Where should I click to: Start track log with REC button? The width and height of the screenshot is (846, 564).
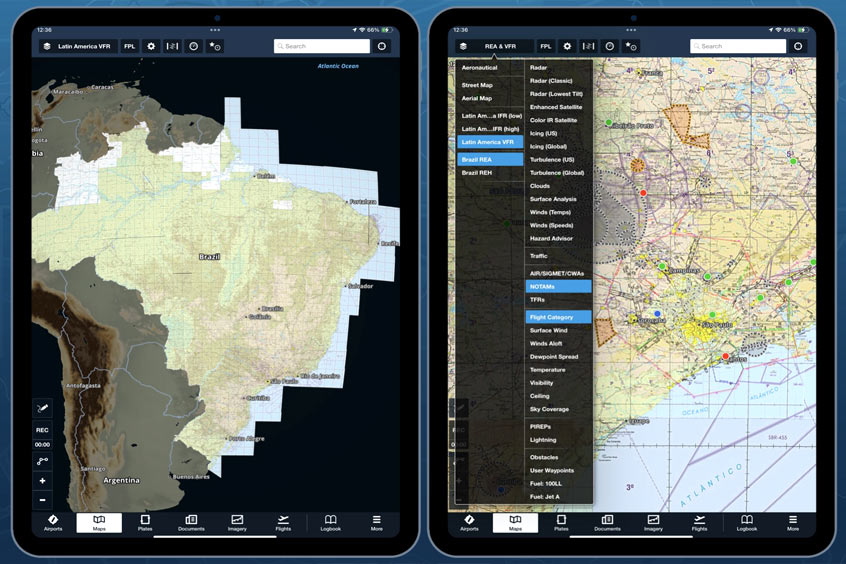point(42,430)
